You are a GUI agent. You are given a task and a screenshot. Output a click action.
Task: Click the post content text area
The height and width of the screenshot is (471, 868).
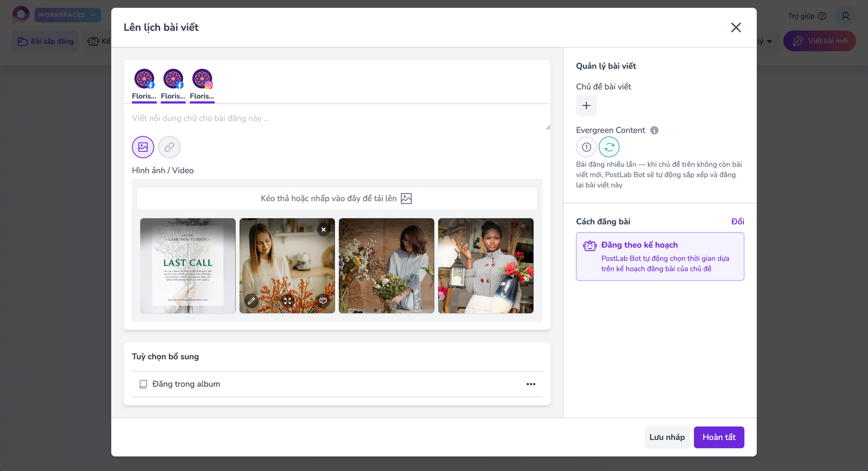tap(337, 118)
